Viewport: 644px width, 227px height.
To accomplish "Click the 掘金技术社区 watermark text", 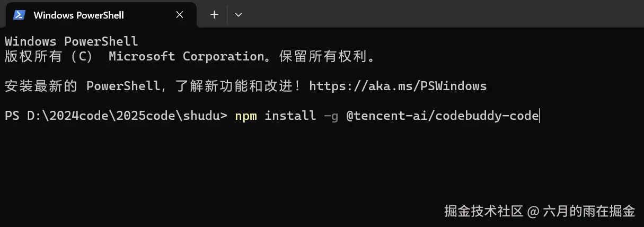I will pyautogui.click(x=484, y=211).
